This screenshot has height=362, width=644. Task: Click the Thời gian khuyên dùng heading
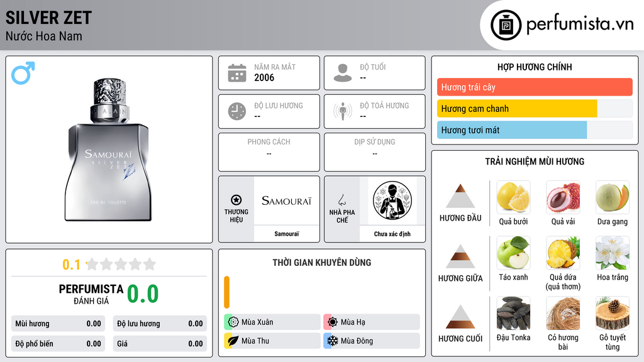click(x=321, y=263)
